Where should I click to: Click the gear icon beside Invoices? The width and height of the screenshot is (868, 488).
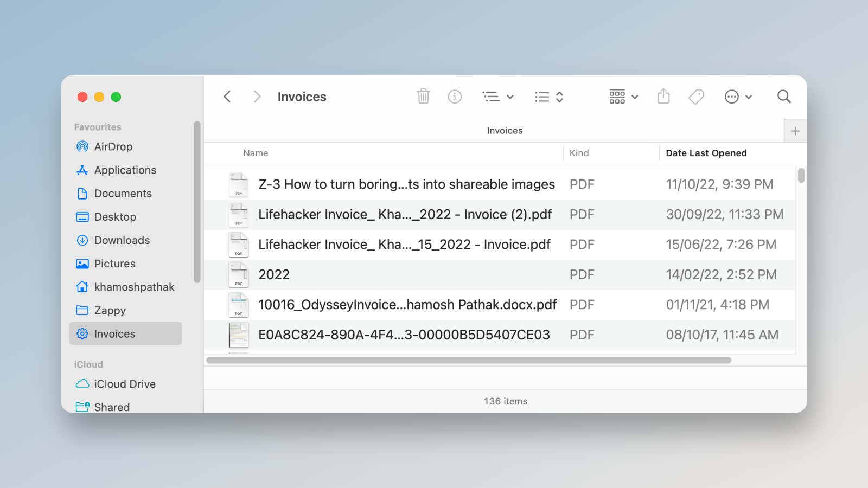[82, 333]
